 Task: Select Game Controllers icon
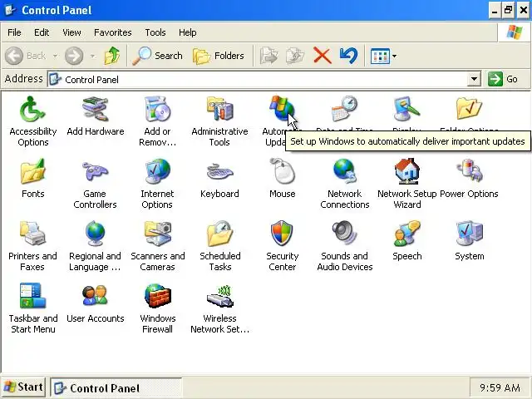tap(96, 171)
